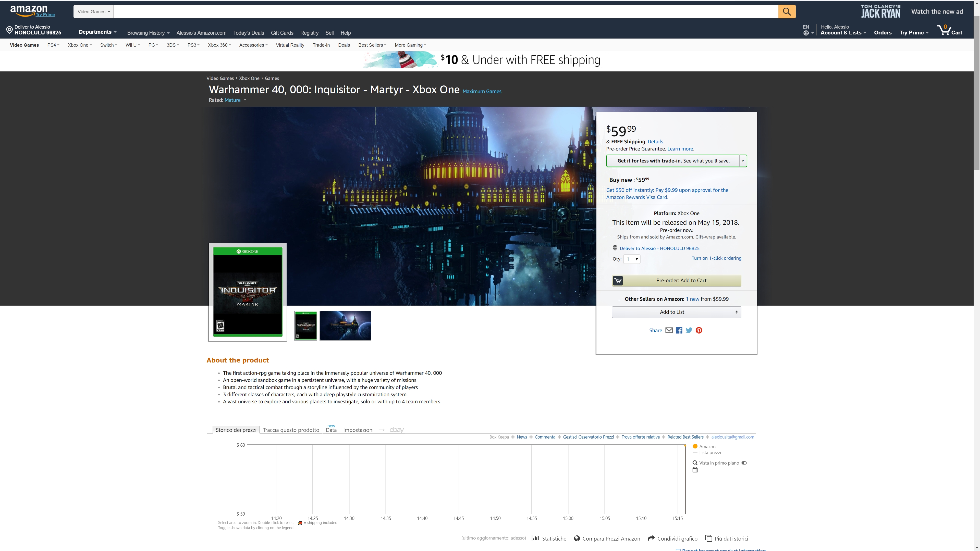Open the Impostazioni tab
Viewport: 980px width, 551px height.
click(x=358, y=430)
